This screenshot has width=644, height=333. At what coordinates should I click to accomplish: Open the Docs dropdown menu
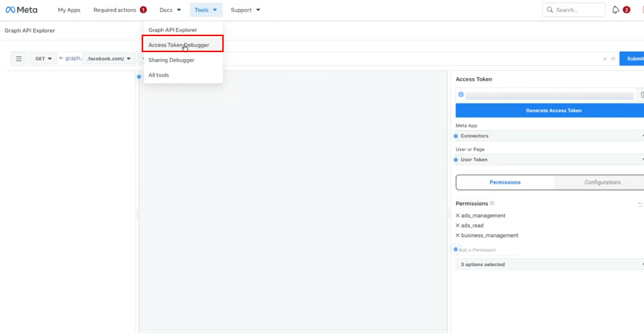(170, 10)
